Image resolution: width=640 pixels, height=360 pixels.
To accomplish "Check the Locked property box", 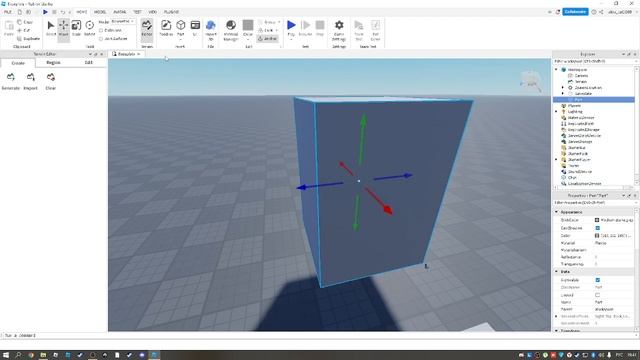I will pyautogui.click(x=598, y=295).
